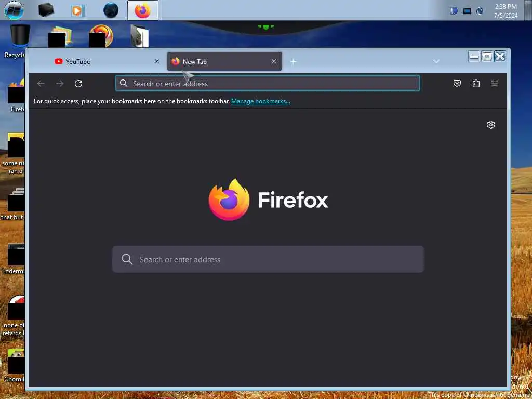Select the dark file desktop icon in top row
The image size is (532, 399).
pos(140,36)
